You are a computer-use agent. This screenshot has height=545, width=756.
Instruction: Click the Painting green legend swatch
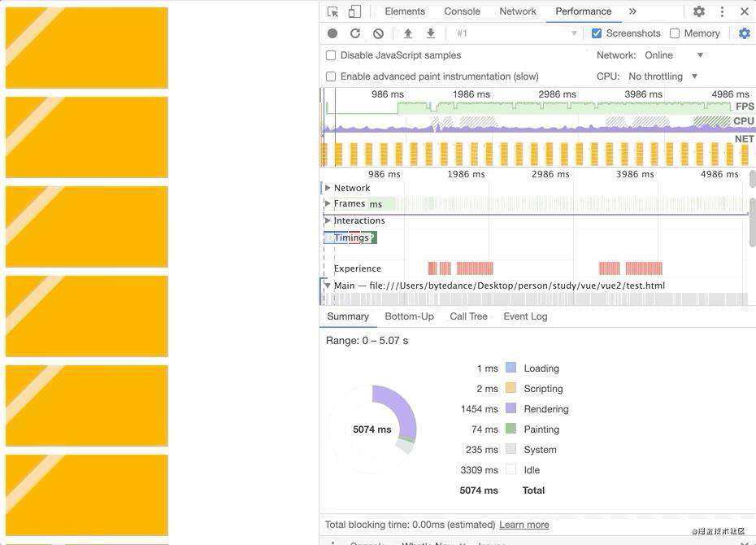(x=511, y=429)
